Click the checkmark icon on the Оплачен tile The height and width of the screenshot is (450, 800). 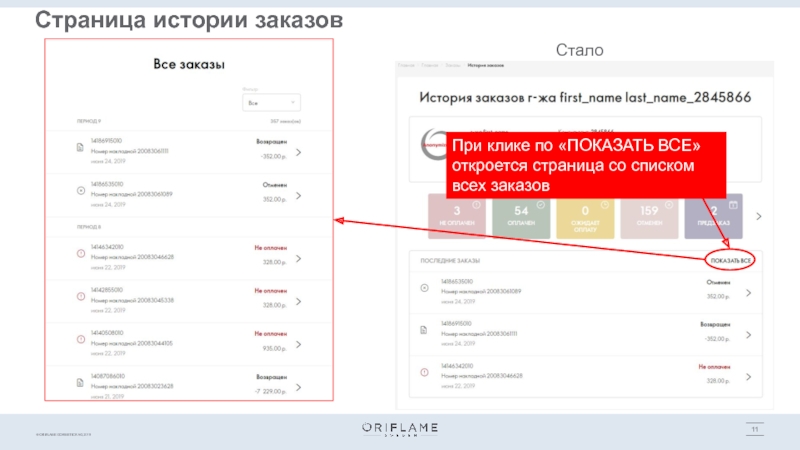[541, 205]
